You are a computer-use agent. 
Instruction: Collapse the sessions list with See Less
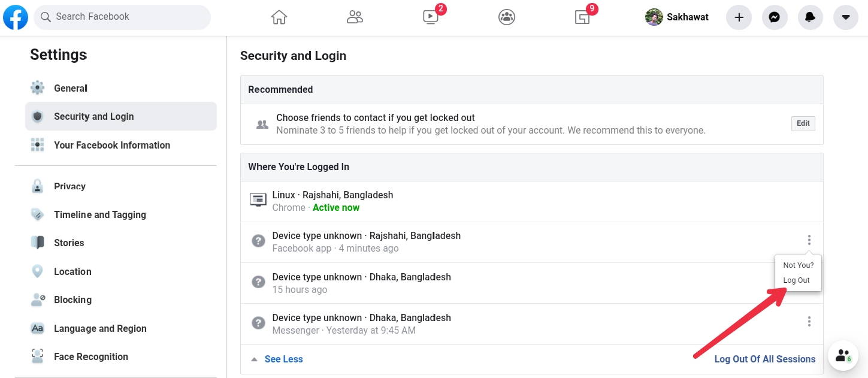[283, 359]
